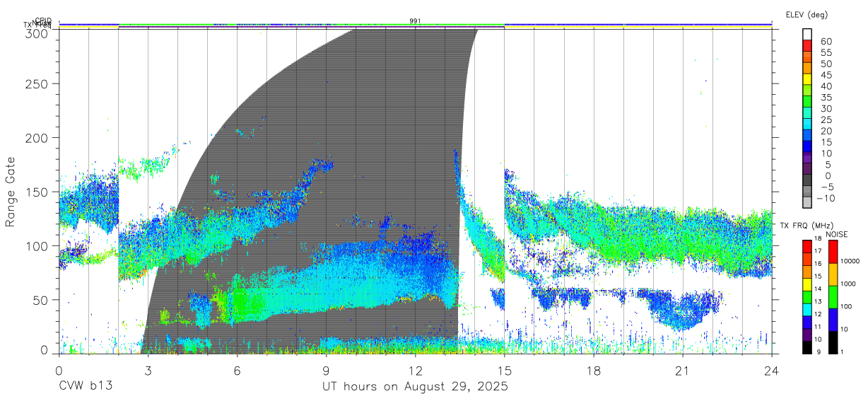868x401 pixels.
Task: Click the x-axis tick label '21'
Action: [682, 371]
